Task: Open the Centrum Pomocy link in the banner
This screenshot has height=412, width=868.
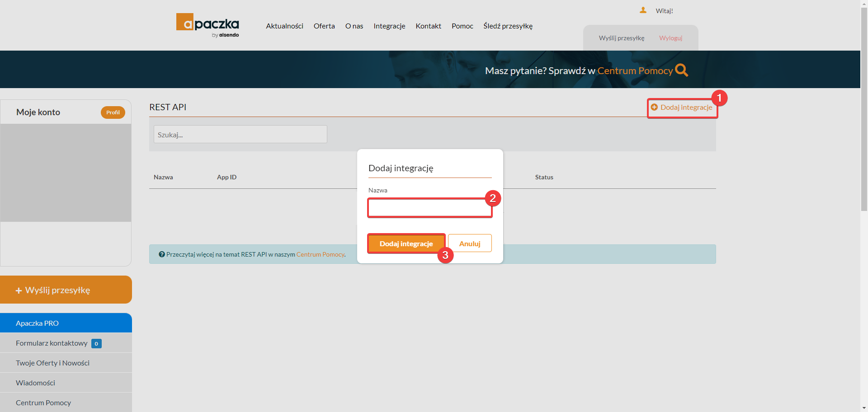Action: (635, 70)
